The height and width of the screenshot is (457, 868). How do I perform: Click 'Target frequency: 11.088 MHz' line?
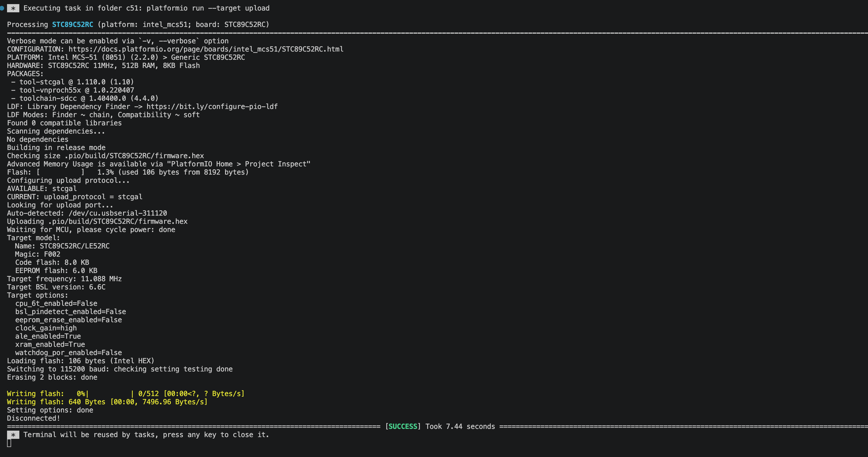(64, 279)
